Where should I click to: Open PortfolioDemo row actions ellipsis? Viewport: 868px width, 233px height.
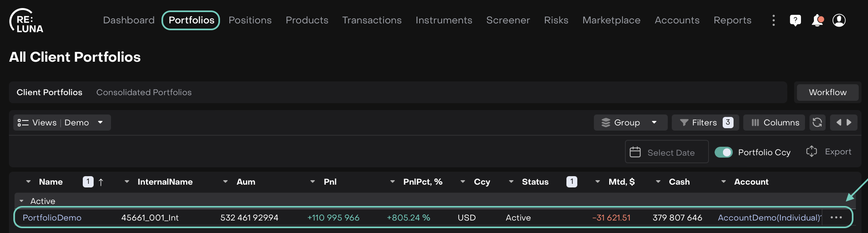pos(836,218)
